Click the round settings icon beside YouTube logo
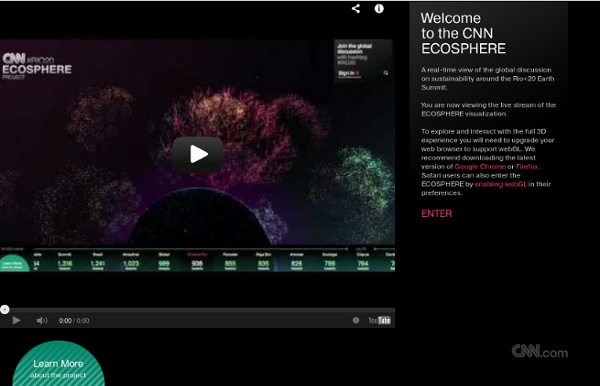 [x=356, y=320]
